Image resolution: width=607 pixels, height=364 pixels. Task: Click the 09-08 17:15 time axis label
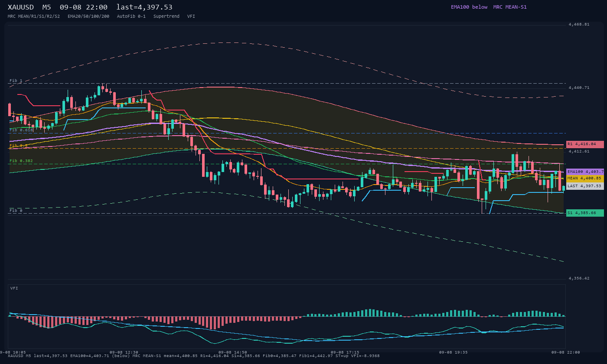(345, 352)
